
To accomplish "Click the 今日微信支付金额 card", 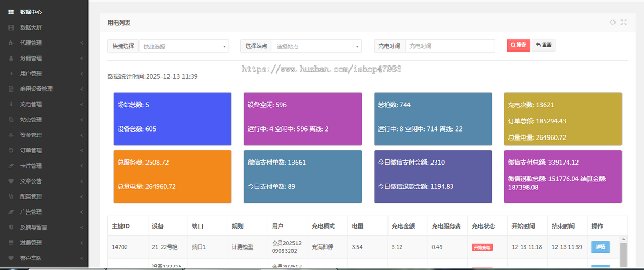I will coord(433,177).
